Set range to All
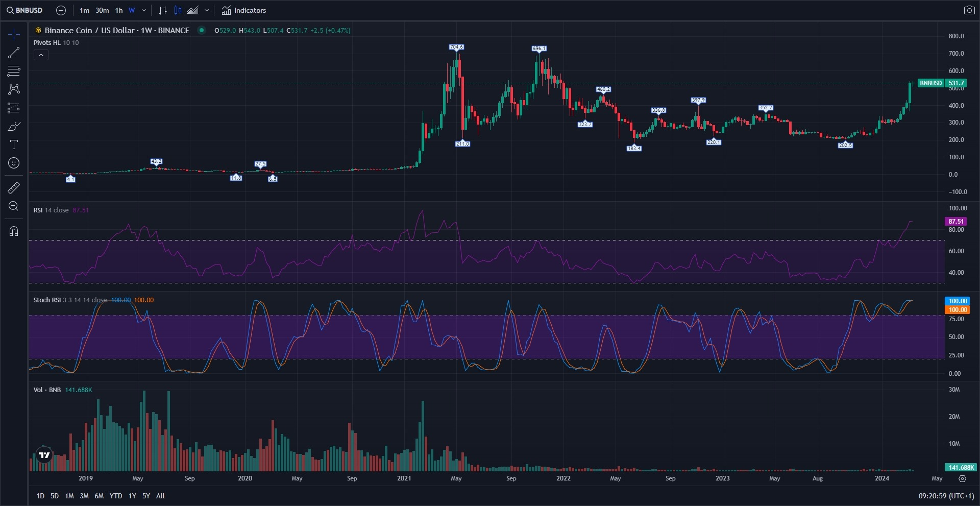Viewport: 980px width, 506px height. (x=160, y=496)
